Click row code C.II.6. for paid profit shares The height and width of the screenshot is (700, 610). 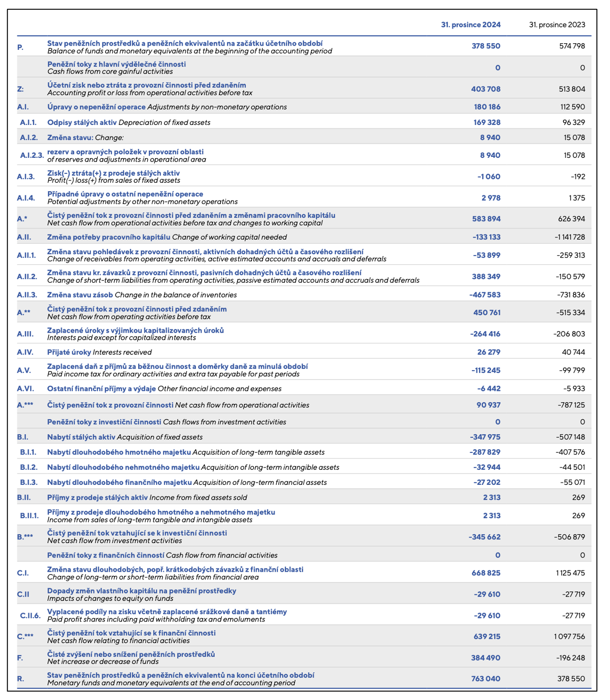click(30, 615)
